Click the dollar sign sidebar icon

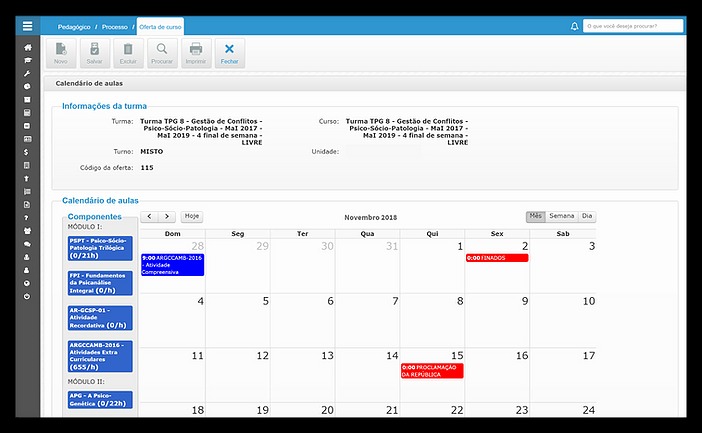point(27,152)
